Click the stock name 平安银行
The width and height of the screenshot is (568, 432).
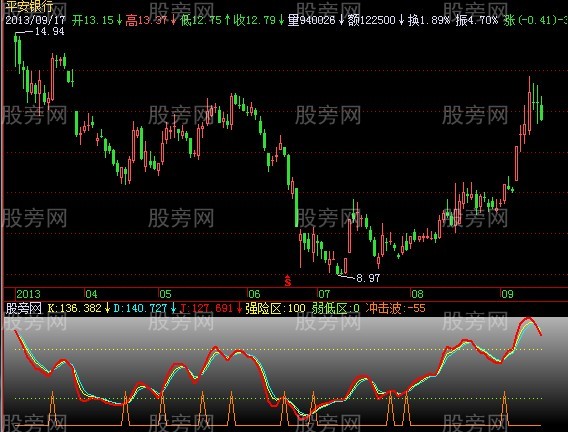[x=29, y=6]
